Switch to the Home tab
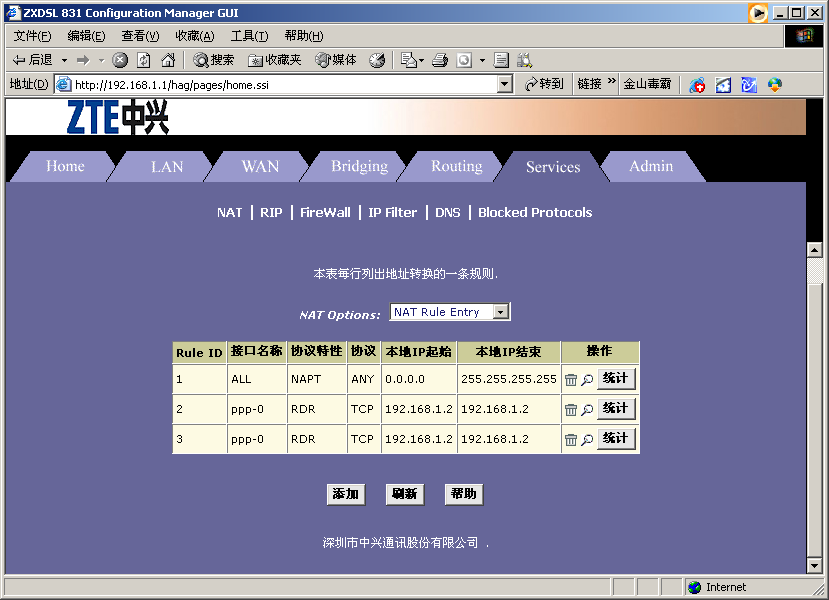This screenshot has height=600, width=829. click(65, 166)
